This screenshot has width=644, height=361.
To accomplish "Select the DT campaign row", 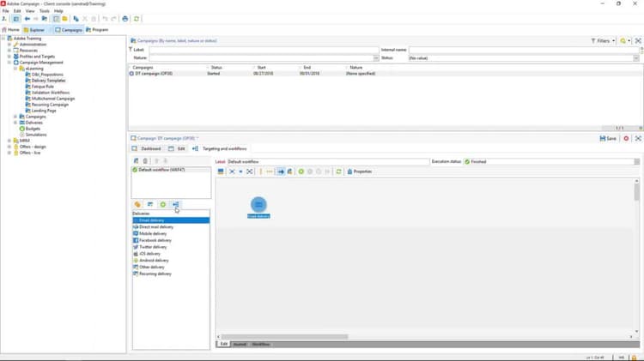I will [x=386, y=74].
